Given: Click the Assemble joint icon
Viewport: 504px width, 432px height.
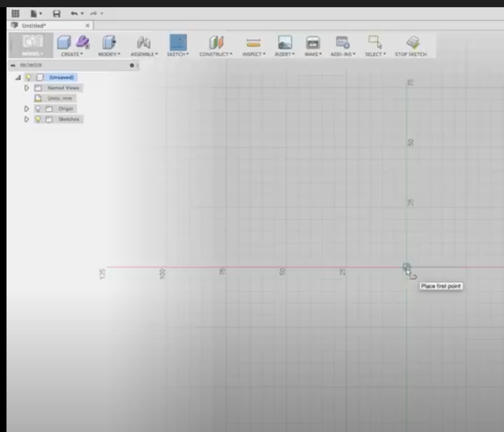Looking at the screenshot, I should 144,43.
